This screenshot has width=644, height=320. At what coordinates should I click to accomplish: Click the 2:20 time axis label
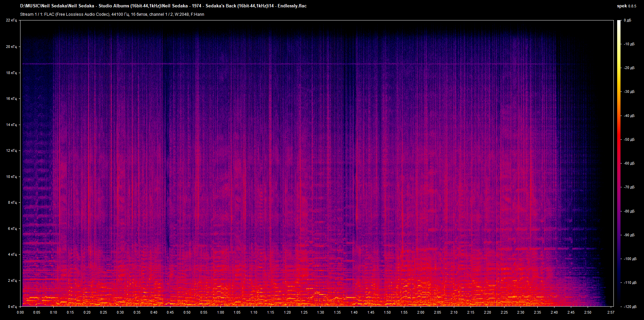[x=487, y=313]
